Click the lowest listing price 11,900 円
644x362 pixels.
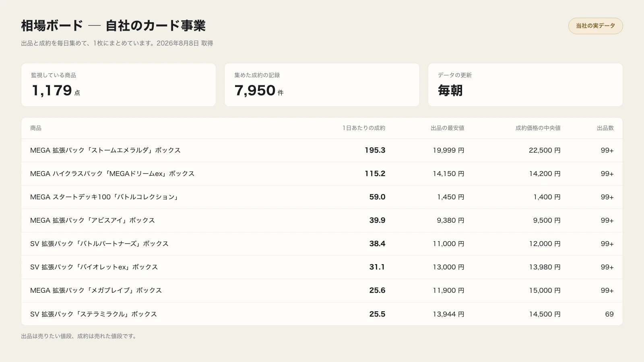point(448,290)
